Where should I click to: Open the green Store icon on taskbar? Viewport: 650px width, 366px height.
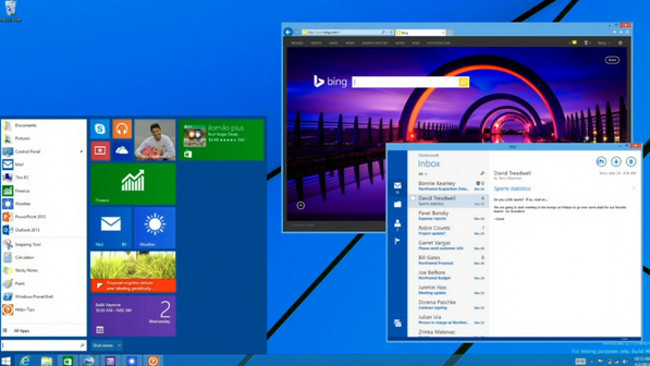pyautogui.click(x=68, y=361)
